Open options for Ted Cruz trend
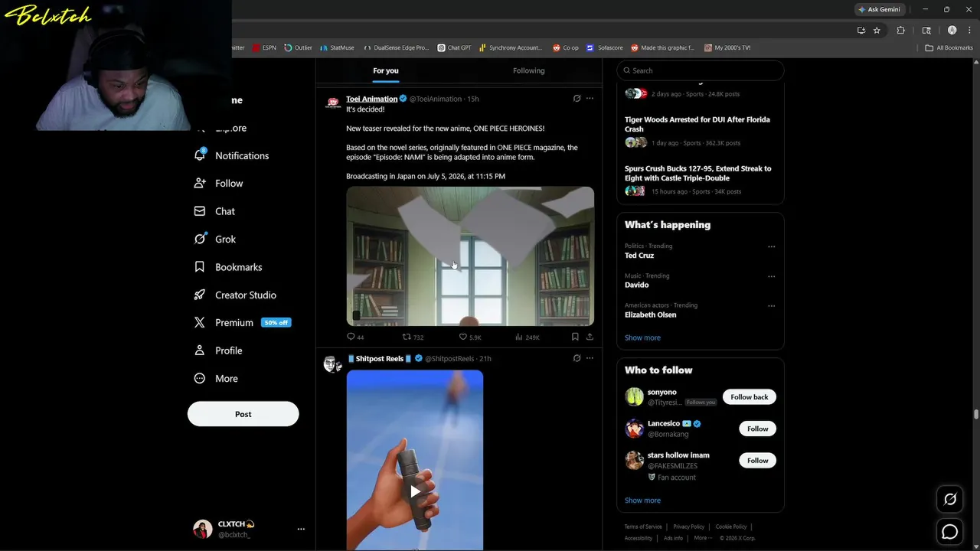The image size is (980, 551). click(771, 246)
